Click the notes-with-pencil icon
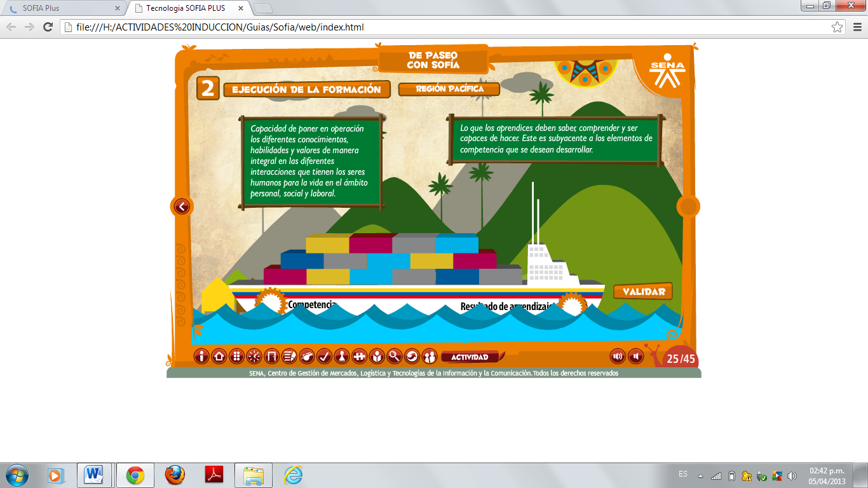868x488 pixels. coord(289,356)
